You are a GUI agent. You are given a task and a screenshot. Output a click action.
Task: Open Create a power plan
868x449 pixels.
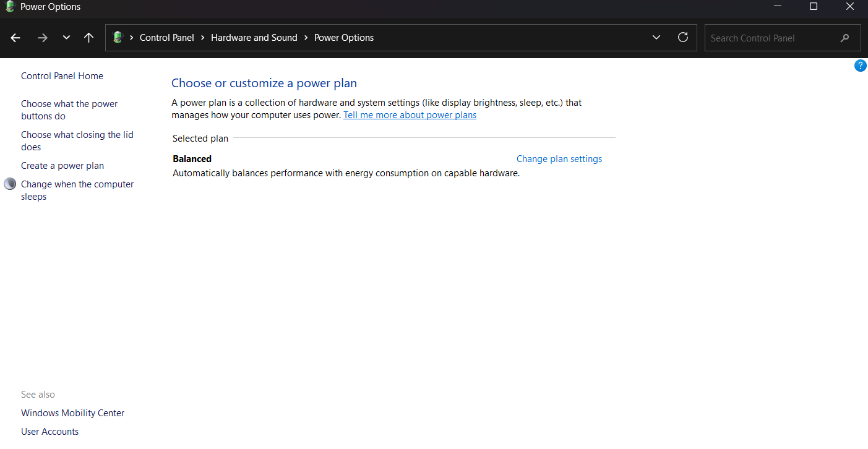62,166
